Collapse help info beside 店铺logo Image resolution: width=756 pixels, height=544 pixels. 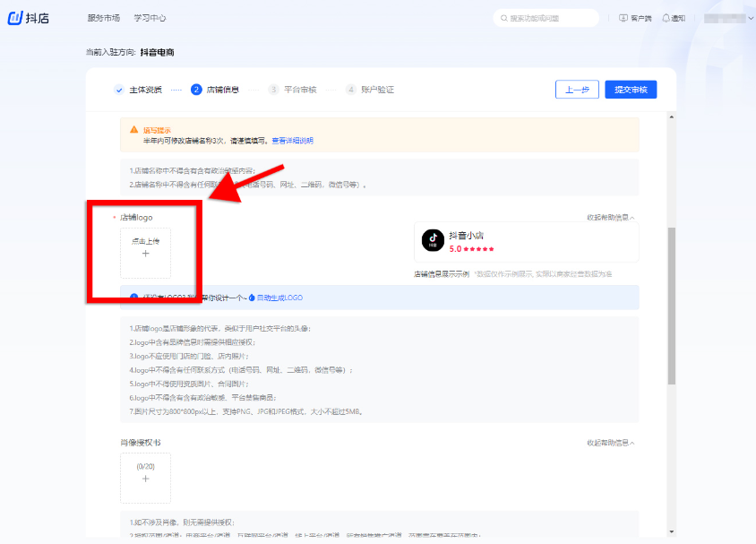coord(611,218)
